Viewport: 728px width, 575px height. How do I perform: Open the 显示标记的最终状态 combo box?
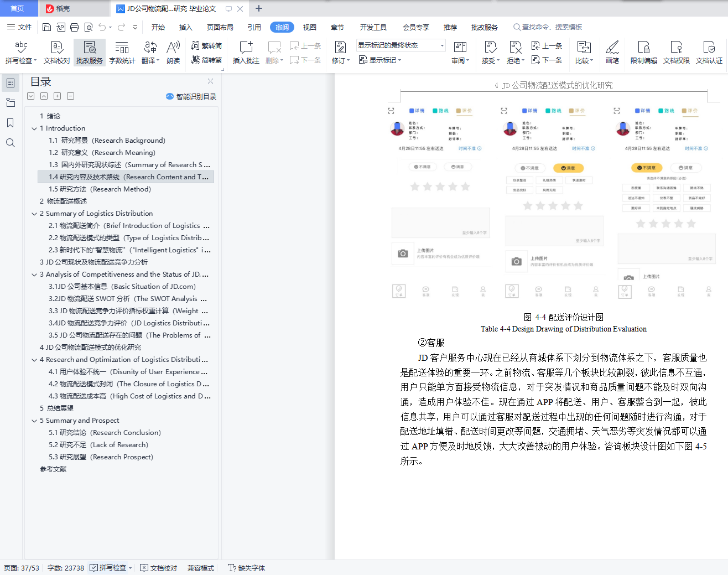401,45
